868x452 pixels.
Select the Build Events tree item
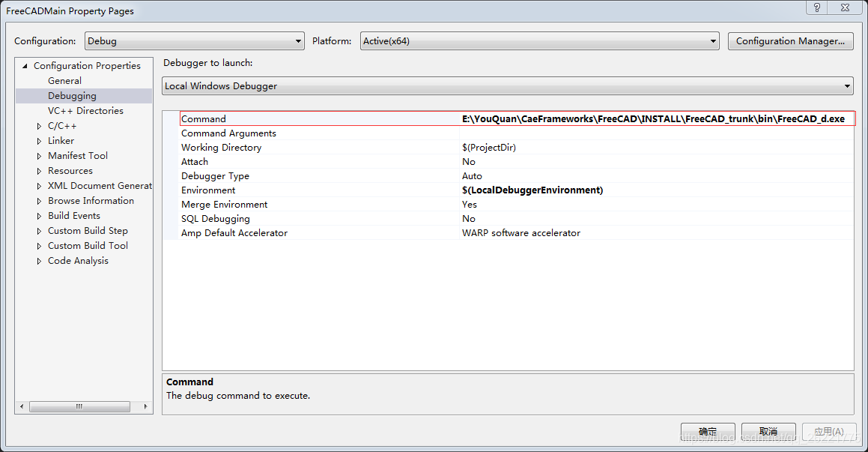(x=74, y=215)
